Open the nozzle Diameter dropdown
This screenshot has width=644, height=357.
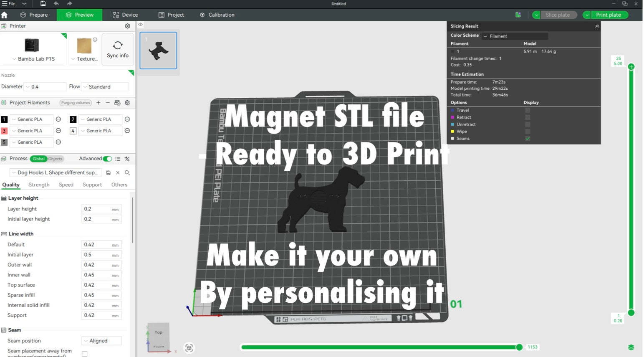coord(45,87)
